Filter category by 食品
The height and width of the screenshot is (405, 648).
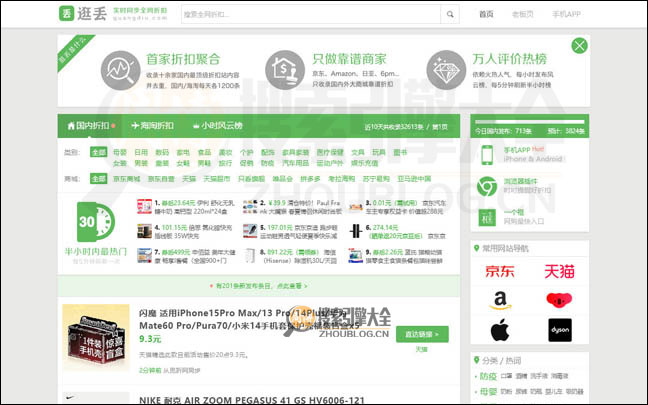coord(204,152)
